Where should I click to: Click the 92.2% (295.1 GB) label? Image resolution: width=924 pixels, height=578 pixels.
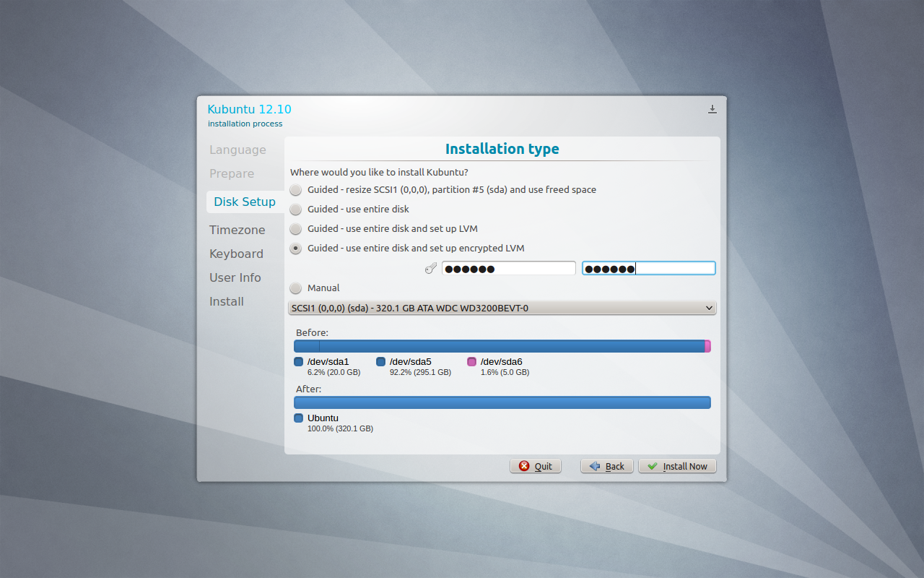coord(420,373)
